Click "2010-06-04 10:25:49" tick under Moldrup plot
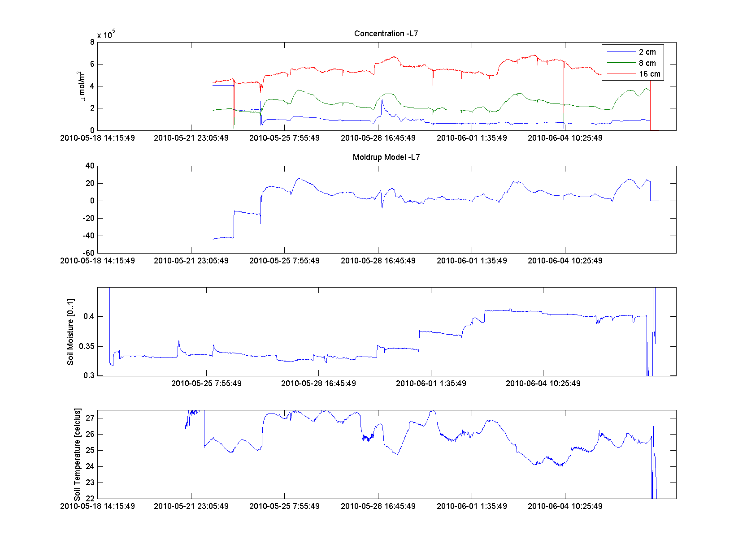The height and width of the screenshot is (560, 747). coord(565,261)
